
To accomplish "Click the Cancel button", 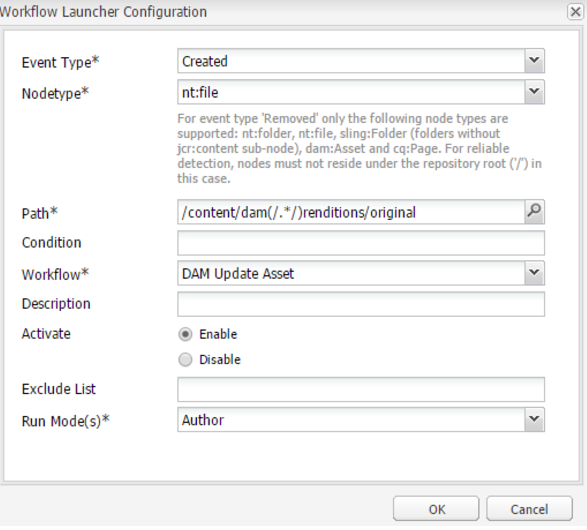I will tap(529, 509).
